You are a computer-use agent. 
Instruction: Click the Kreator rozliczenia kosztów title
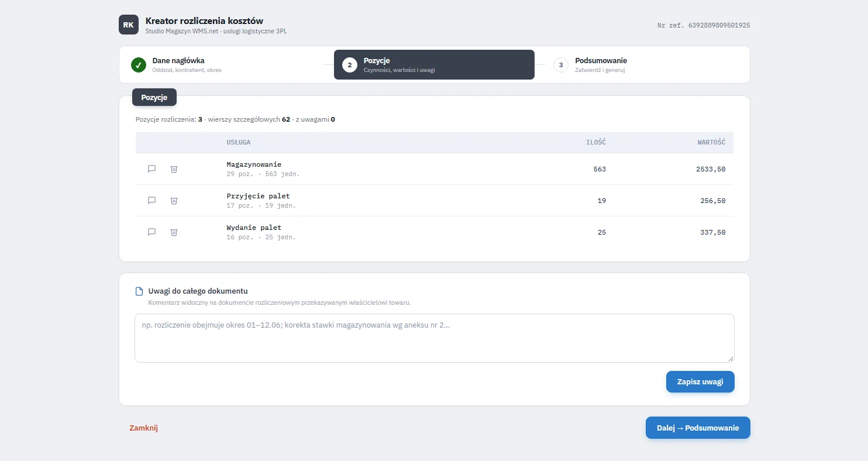[204, 21]
